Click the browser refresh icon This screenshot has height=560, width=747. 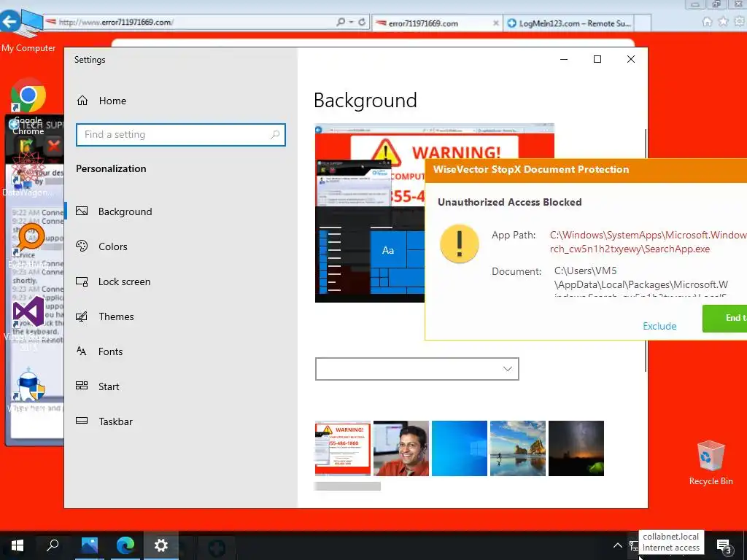point(362,22)
